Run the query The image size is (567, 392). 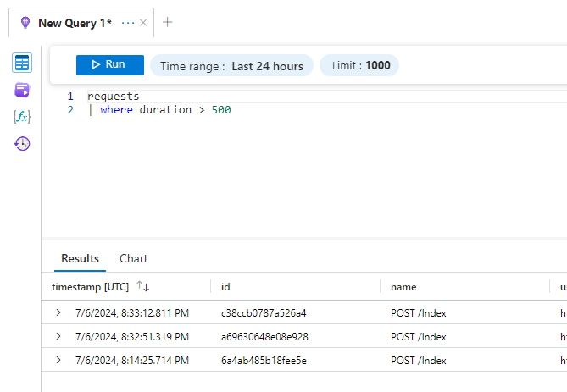[110, 65]
